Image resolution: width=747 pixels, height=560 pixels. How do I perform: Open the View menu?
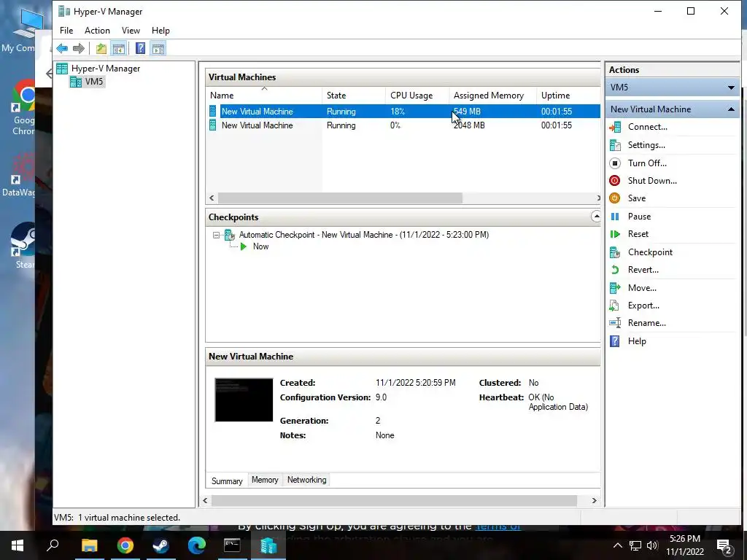tap(131, 31)
